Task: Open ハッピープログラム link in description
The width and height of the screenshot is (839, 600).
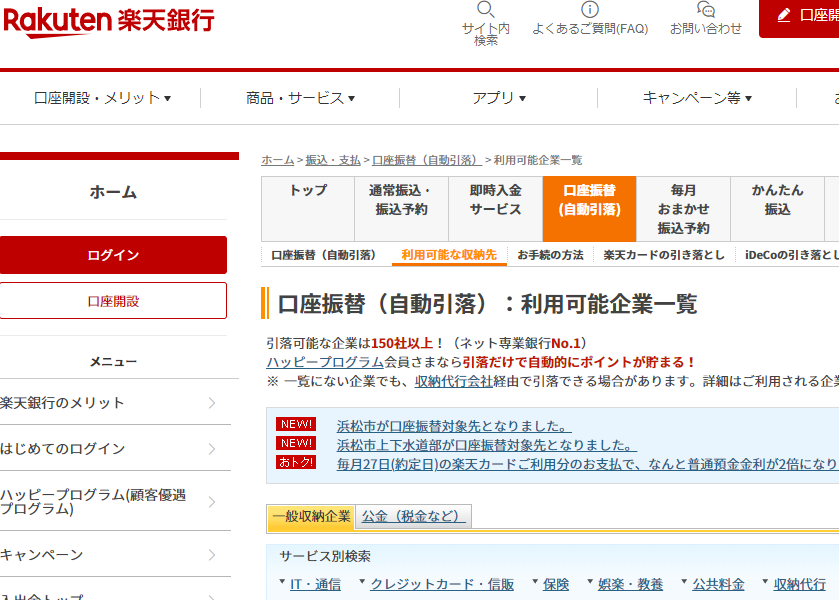Action: [x=325, y=362]
